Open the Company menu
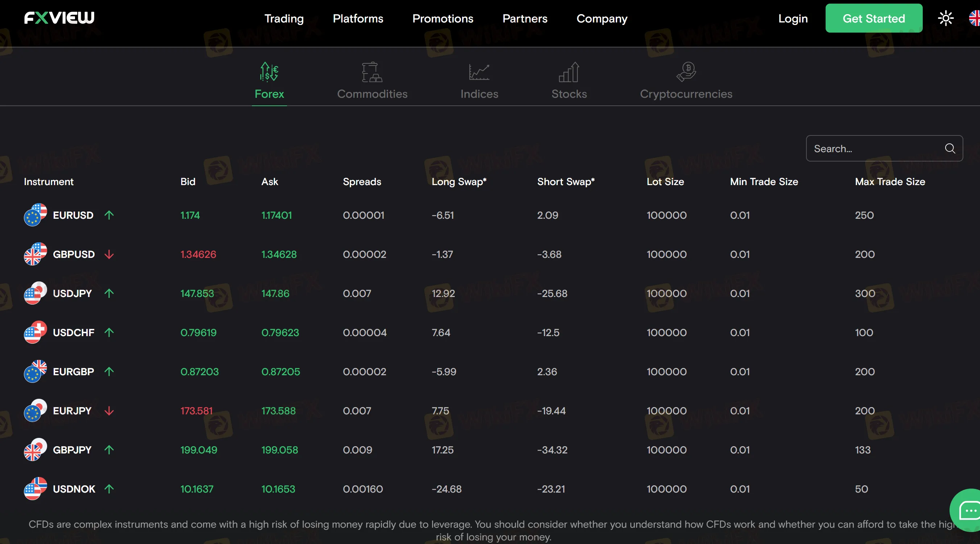Screen dimensions: 980x544 click(602, 18)
